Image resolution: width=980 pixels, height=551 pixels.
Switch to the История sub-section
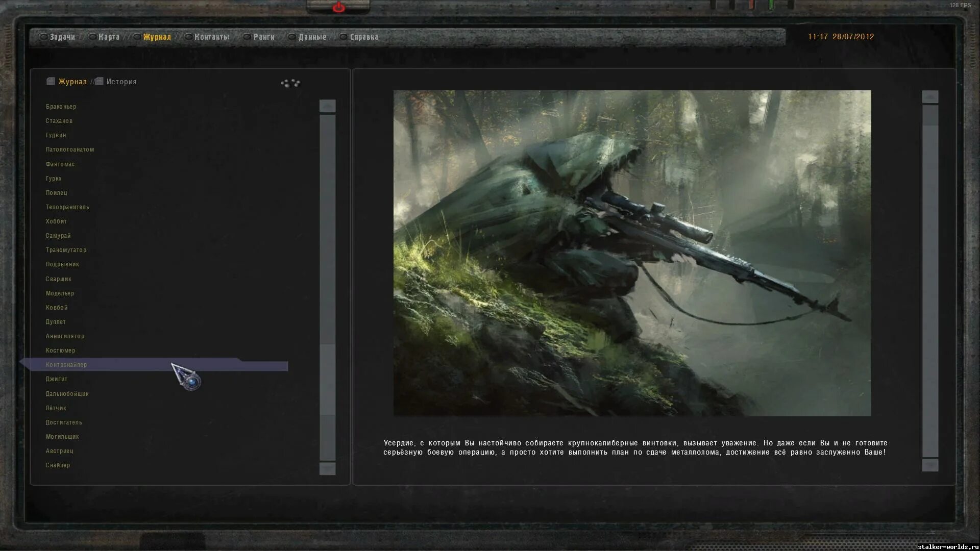click(x=121, y=82)
